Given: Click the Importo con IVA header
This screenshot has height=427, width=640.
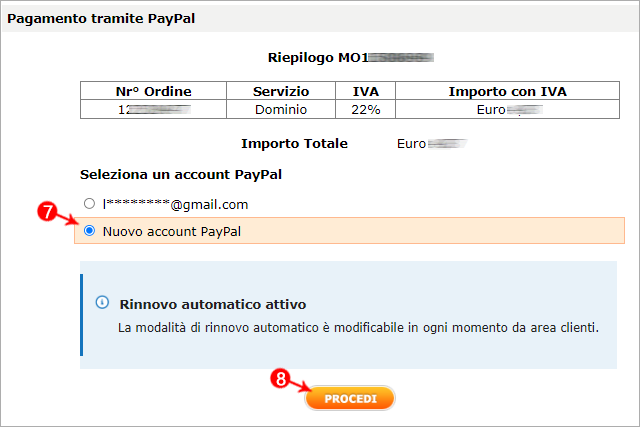Looking at the screenshot, I should pos(507,91).
